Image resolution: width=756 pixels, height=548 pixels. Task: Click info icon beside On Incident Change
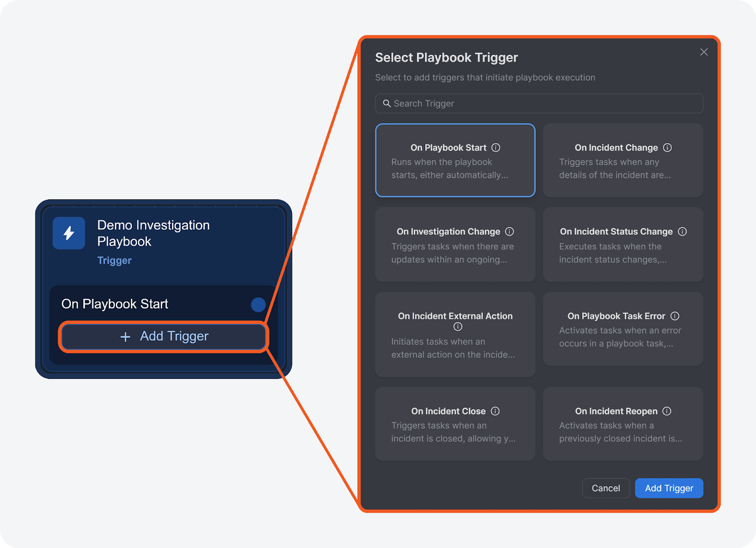[x=667, y=147]
